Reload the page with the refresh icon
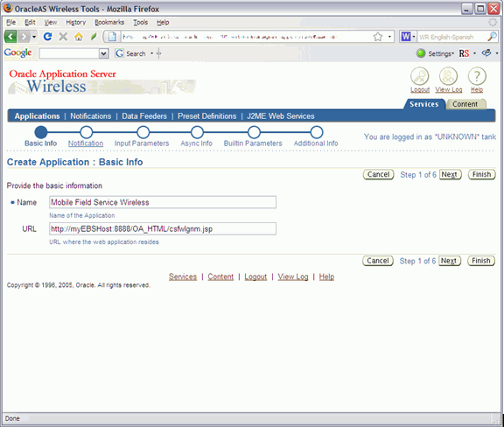The height and width of the screenshot is (427, 504). (x=47, y=37)
